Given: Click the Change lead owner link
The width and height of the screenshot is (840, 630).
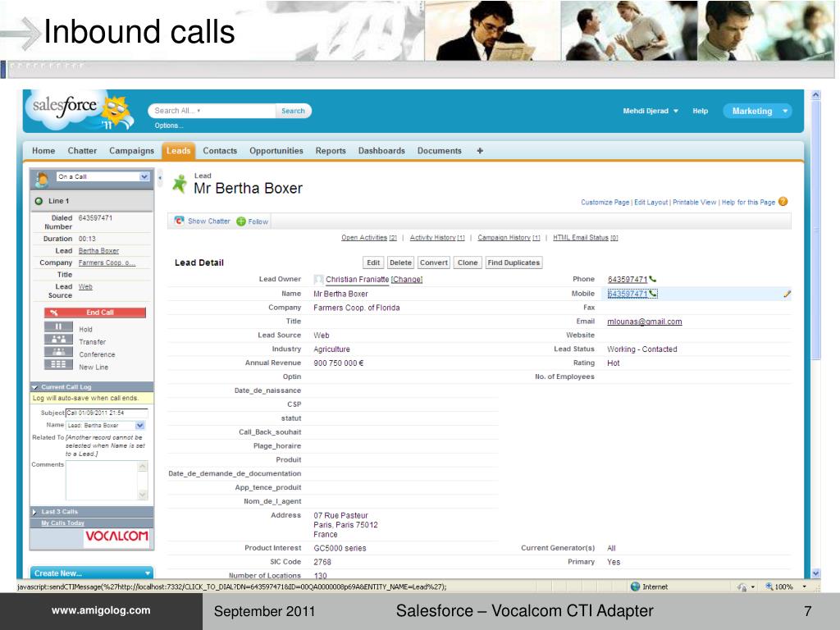Looking at the screenshot, I should coord(407,279).
